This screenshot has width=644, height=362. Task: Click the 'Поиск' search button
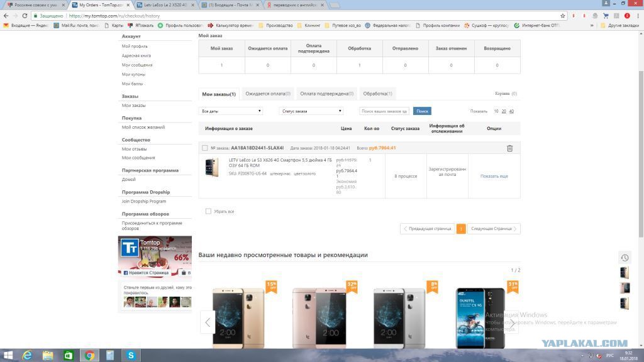422,111
